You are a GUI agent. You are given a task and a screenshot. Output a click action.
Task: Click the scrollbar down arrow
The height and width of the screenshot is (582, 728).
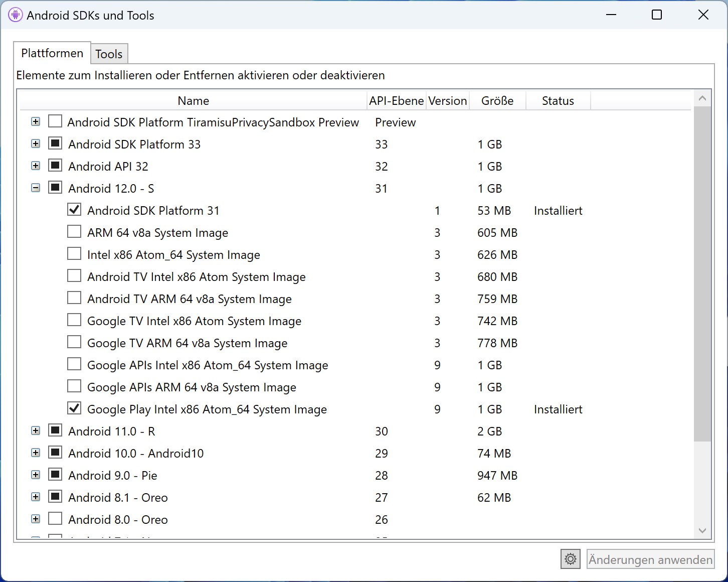tap(702, 530)
